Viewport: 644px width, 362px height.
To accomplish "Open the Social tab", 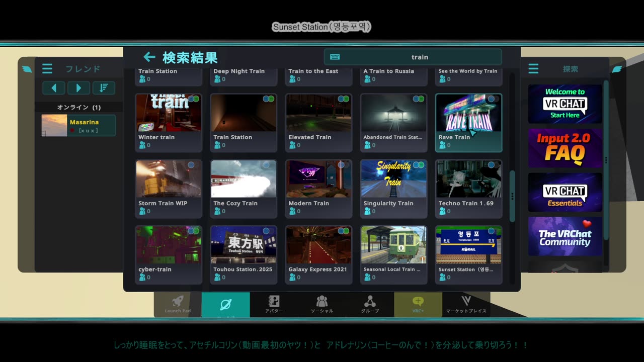I will [322, 304].
